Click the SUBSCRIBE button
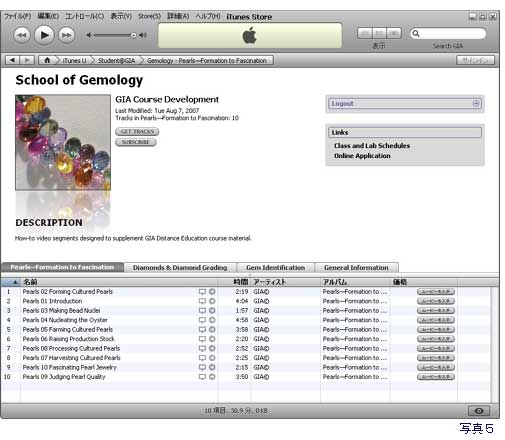The height and width of the screenshot is (440, 505). 136,142
